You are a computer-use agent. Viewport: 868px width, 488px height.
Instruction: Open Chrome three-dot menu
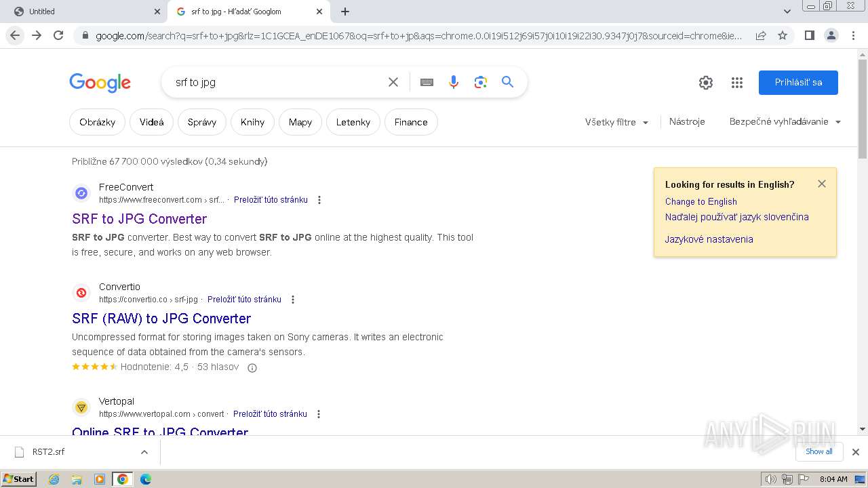[x=853, y=35]
